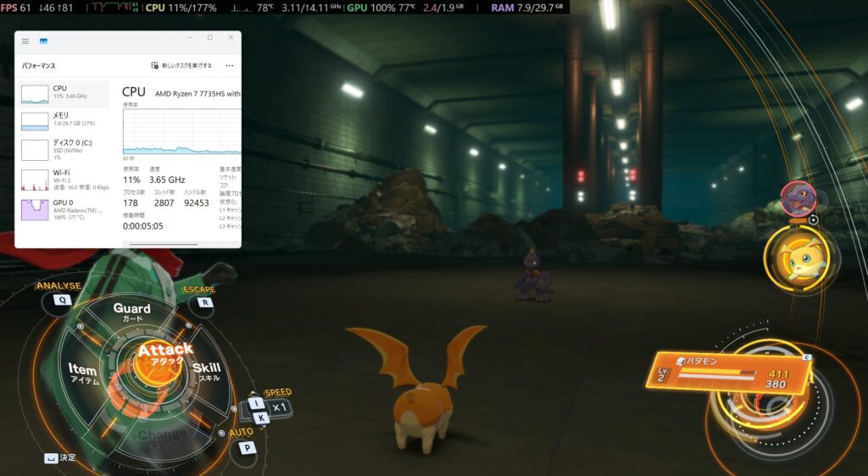Screen dimensions: 868x476
Task: Click the enemy Digimon in the tunnel
Action: click(x=532, y=274)
